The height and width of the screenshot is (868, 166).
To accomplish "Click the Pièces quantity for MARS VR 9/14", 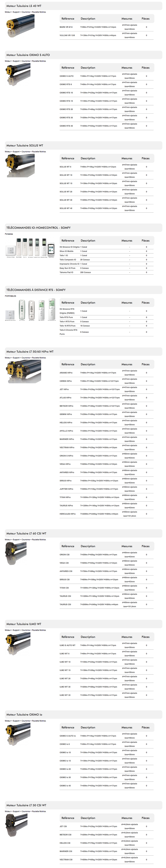I will [146, 27].
